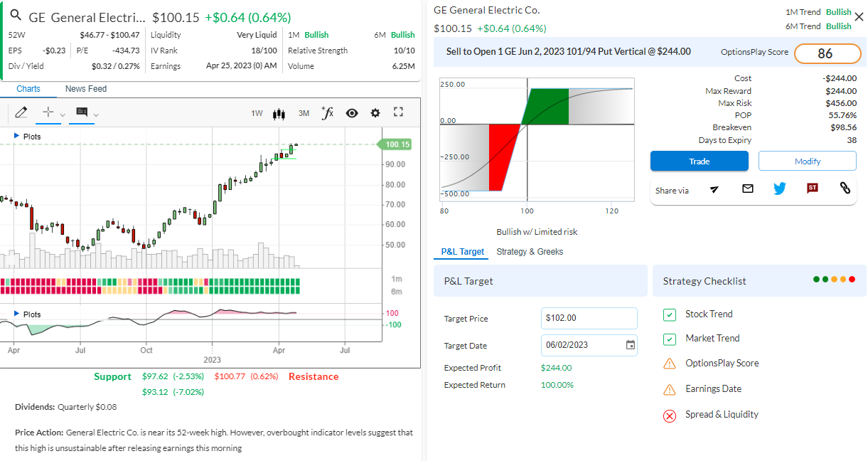Click the Dividends Quarterly $0.08 text
This screenshot has height=461, width=868.
point(65,407)
